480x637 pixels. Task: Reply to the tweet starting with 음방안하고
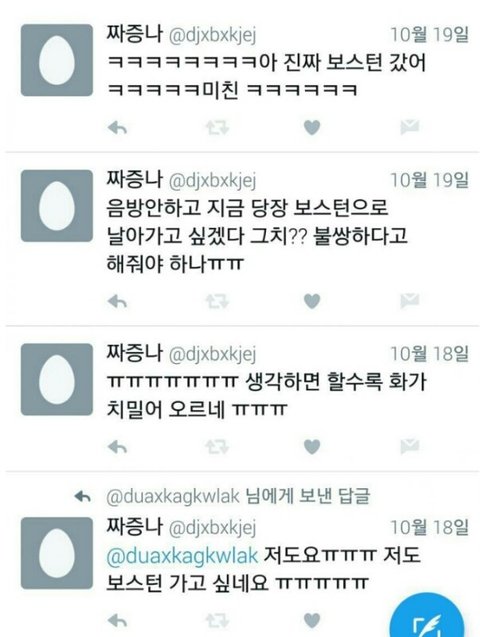click(117, 301)
